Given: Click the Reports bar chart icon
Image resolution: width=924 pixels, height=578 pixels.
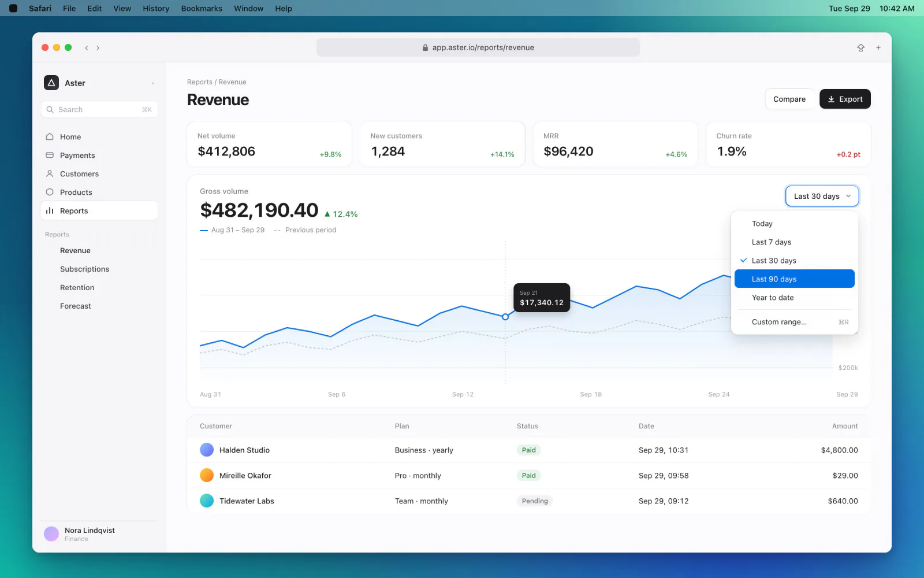Looking at the screenshot, I should 50,211.
